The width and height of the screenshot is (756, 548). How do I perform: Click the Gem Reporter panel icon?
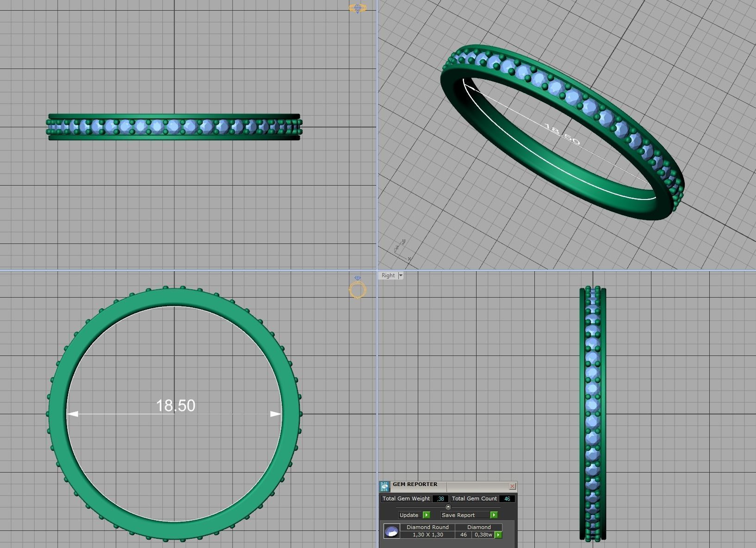click(385, 486)
